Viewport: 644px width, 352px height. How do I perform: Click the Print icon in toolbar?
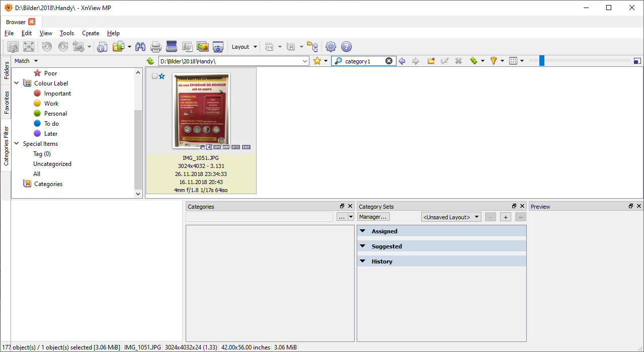(156, 47)
